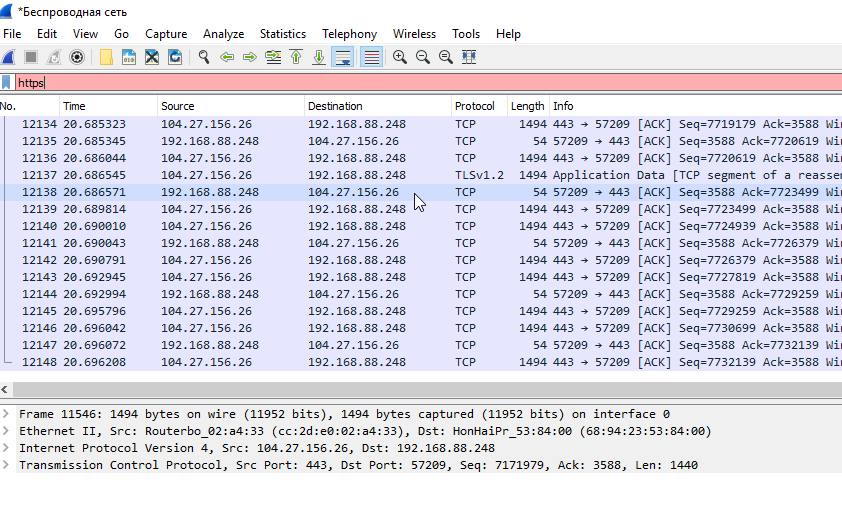842x529 pixels.
Task: Jump to the last packet
Action: 319,57
